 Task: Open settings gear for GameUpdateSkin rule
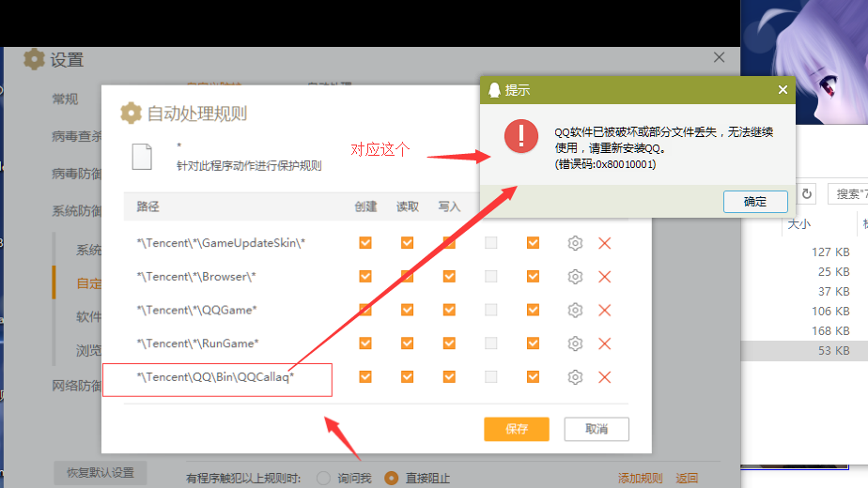[575, 243]
